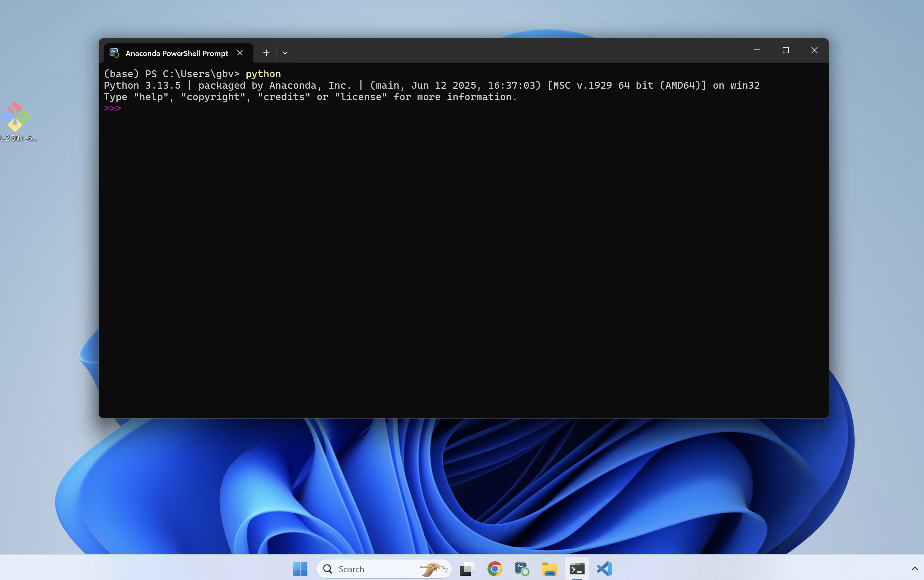Open a new terminal tab with plus button
The width and height of the screenshot is (924, 580).
click(266, 53)
